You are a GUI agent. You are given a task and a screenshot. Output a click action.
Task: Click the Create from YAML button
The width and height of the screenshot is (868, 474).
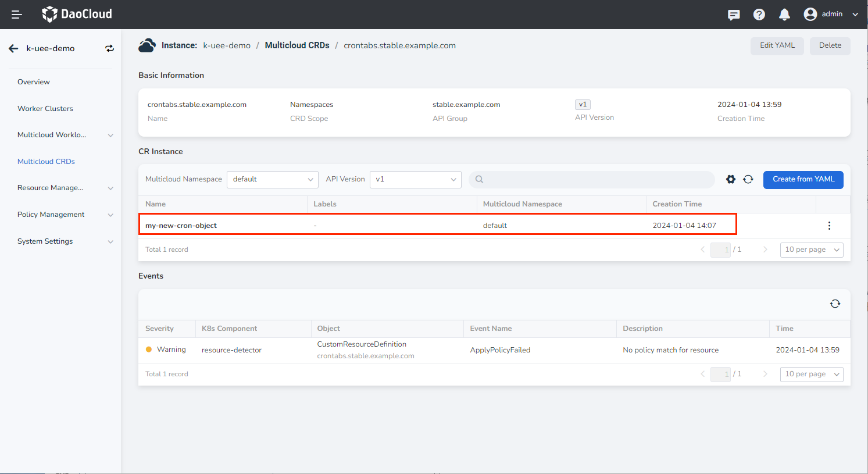803,179
